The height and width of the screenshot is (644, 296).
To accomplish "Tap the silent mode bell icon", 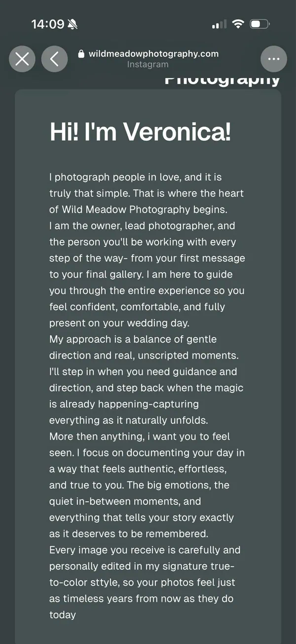I will [73, 24].
